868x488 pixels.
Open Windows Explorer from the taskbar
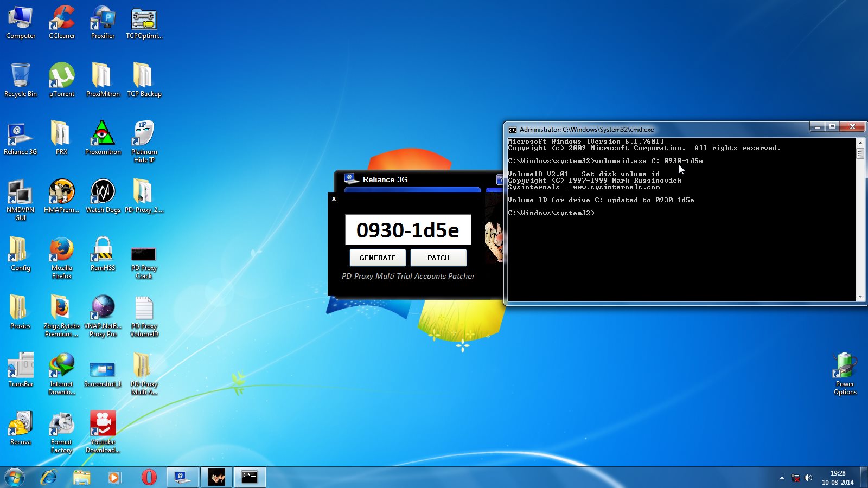(82, 477)
